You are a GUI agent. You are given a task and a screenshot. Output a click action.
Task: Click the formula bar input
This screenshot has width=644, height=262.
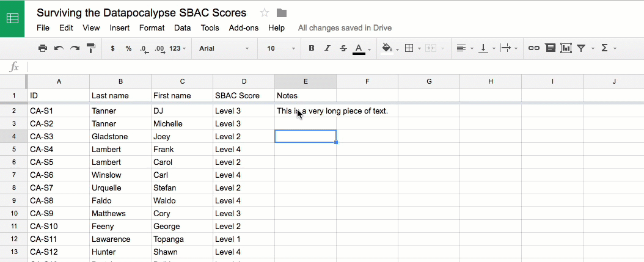coord(335,67)
